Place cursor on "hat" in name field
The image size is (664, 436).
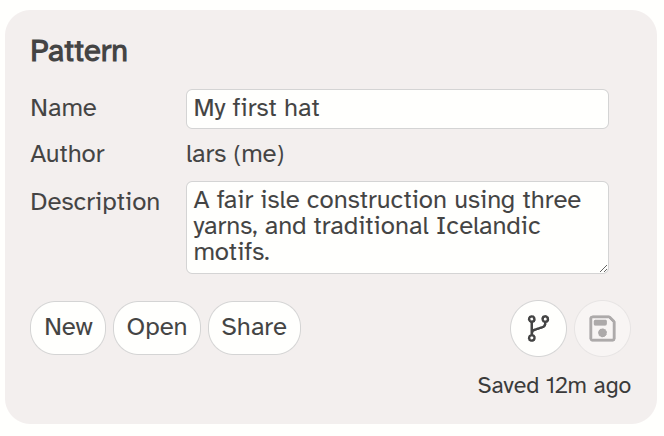302,108
